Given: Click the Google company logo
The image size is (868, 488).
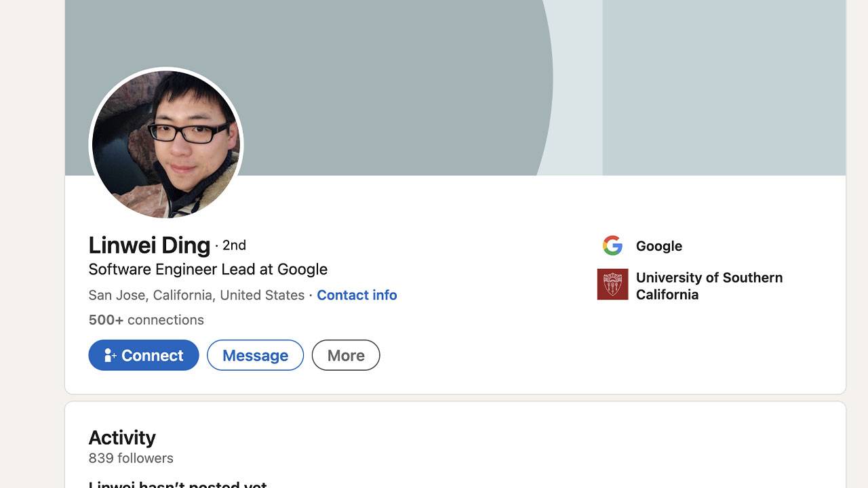Looking at the screenshot, I should click(612, 246).
